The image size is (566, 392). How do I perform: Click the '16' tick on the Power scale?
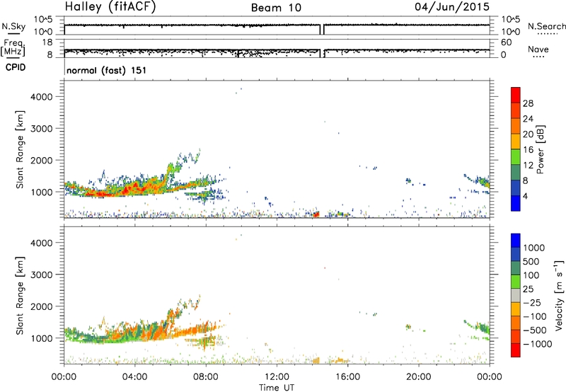point(528,150)
